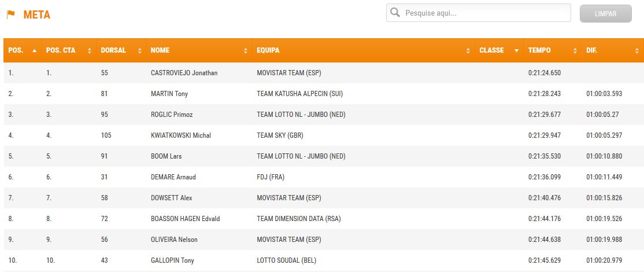Image resolution: width=644 pixels, height=272 pixels.
Task: Select rider BOASSON HAGEN Edvald
Action: click(x=185, y=219)
